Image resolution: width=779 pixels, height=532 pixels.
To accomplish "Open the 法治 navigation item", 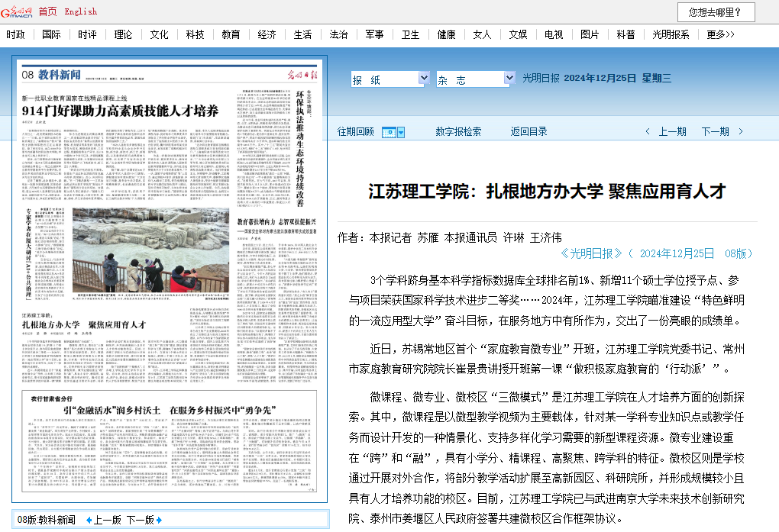I will (x=338, y=34).
